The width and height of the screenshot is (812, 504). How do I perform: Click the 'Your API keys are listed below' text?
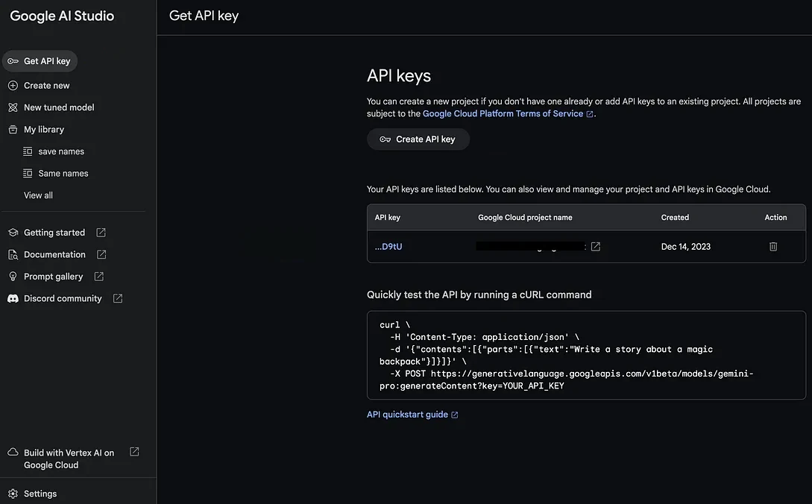click(x=569, y=189)
